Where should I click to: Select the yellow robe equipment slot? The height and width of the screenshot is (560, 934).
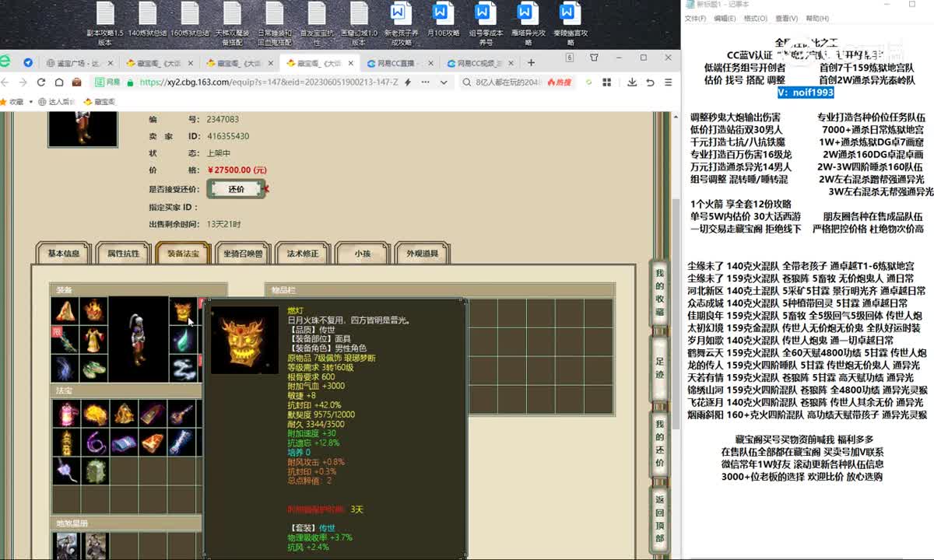[x=93, y=339]
